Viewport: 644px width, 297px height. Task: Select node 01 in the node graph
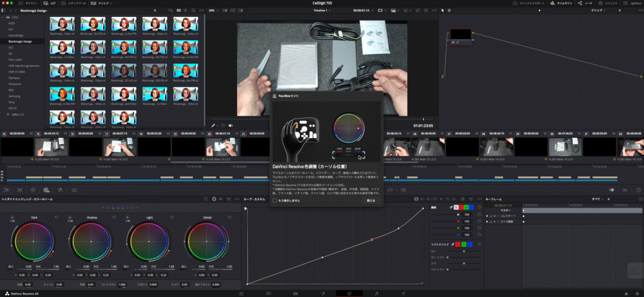click(x=461, y=35)
